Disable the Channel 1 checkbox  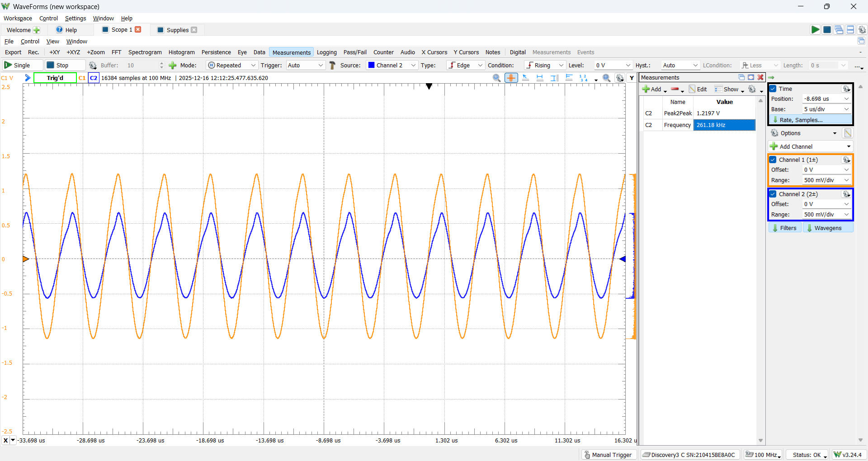(773, 160)
